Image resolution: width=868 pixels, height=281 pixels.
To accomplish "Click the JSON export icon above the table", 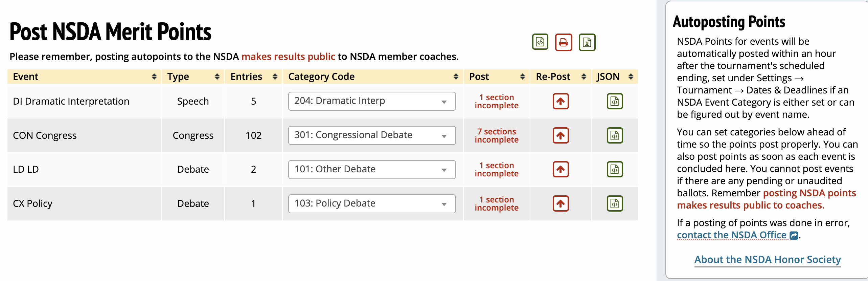I will point(540,42).
